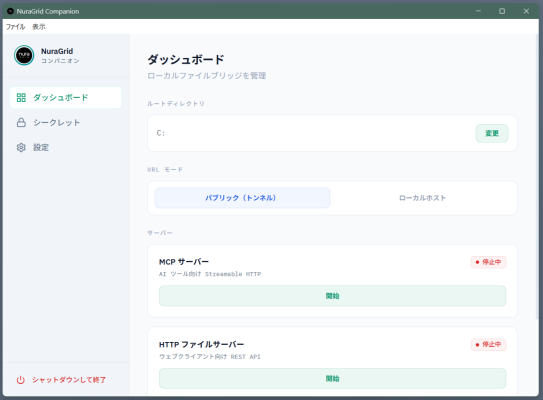Viewport: 543px width, 400px height.
Task: Click the ルートディレクトリ section label
Action: 176,104
